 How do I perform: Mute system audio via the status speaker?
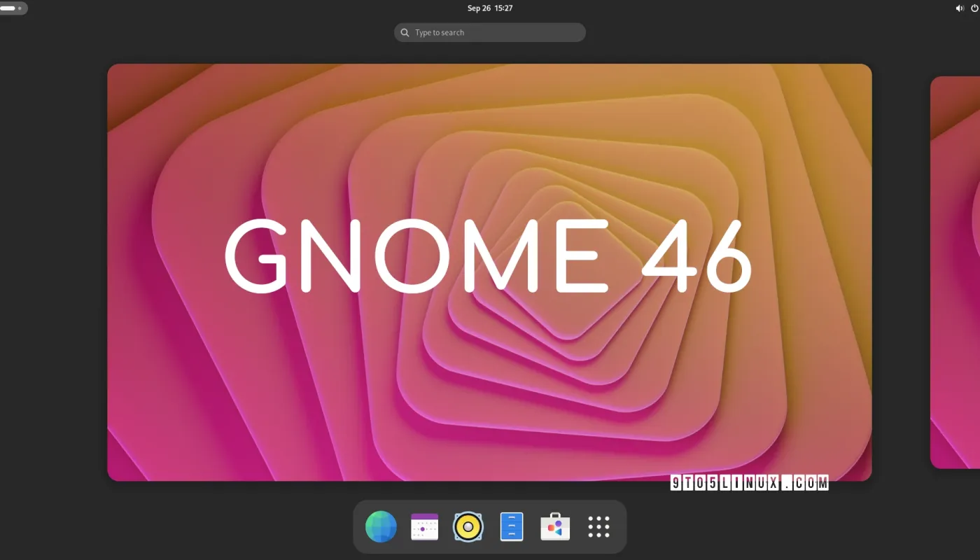click(960, 8)
